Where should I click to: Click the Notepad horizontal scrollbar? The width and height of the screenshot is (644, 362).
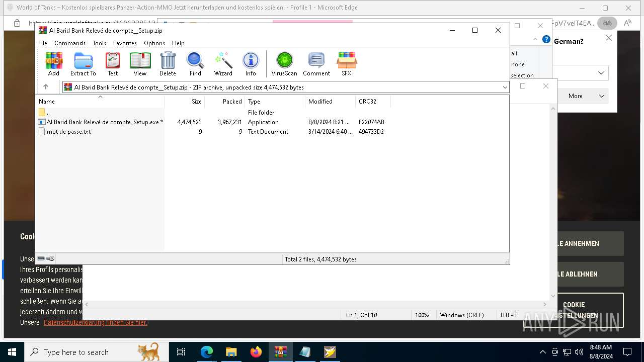(315, 304)
